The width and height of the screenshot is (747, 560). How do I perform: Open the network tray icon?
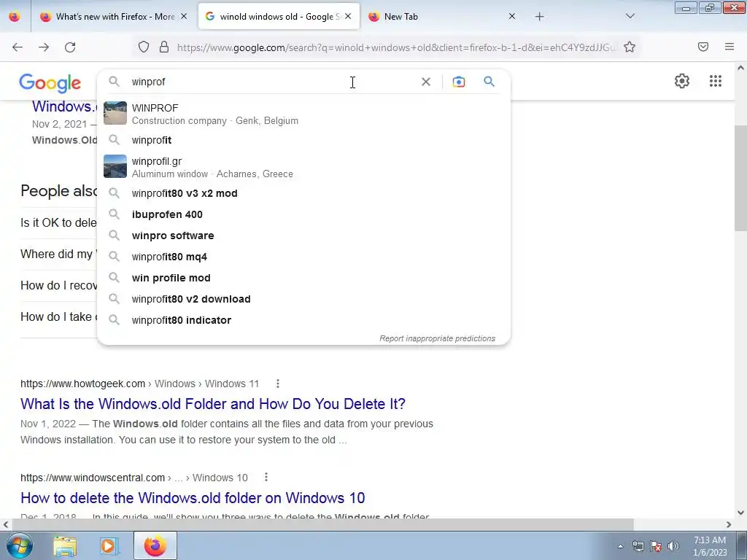coord(638,546)
